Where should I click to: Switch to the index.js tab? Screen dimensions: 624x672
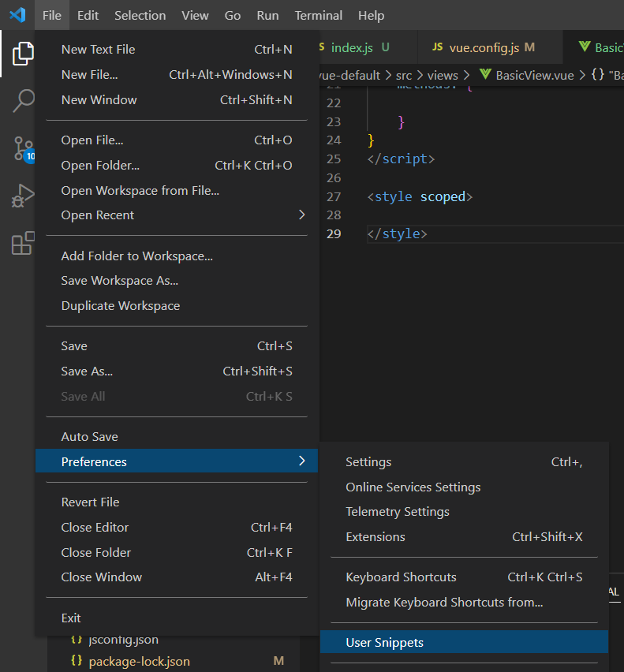tap(368, 47)
